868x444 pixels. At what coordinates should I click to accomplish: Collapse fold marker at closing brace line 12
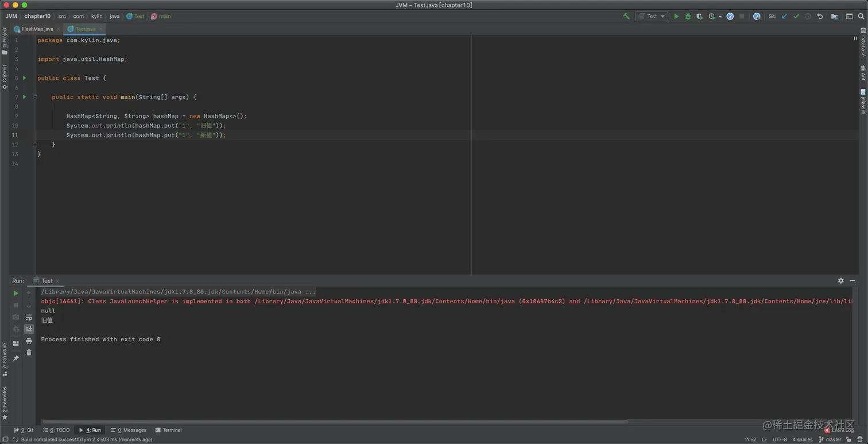click(35, 145)
